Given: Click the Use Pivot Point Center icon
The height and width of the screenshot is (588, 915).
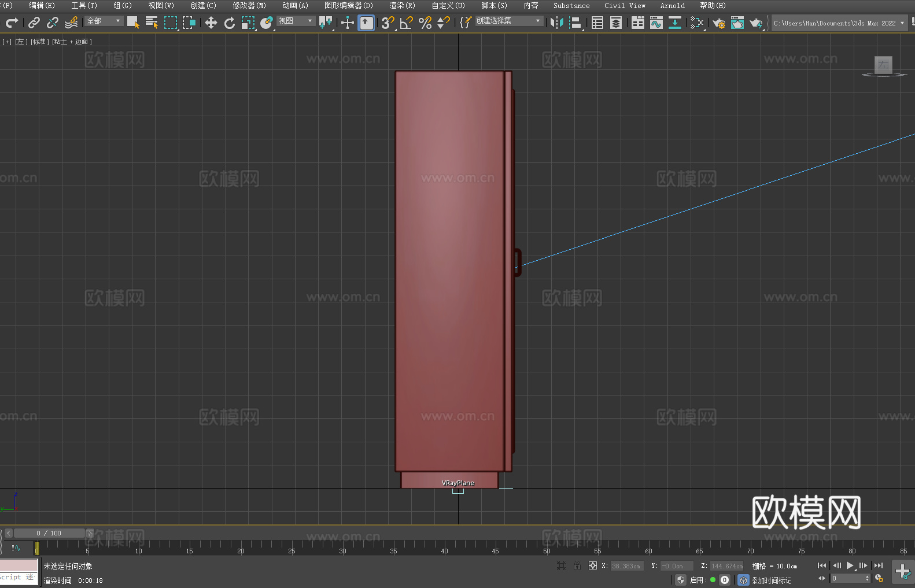Looking at the screenshot, I should tap(326, 23).
